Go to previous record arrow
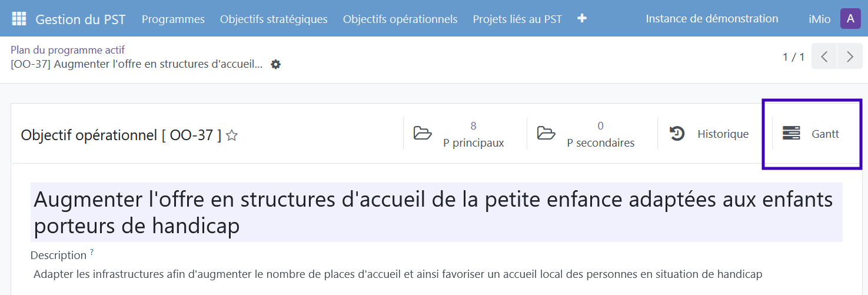The height and width of the screenshot is (295, 868). pos(824,57)
